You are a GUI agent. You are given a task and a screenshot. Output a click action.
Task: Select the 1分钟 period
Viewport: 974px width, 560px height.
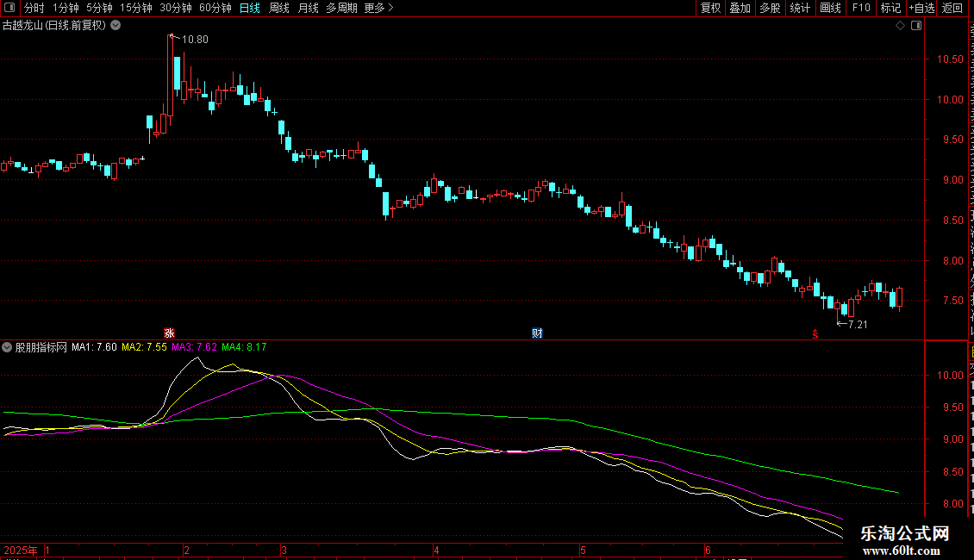pos(66,8)
